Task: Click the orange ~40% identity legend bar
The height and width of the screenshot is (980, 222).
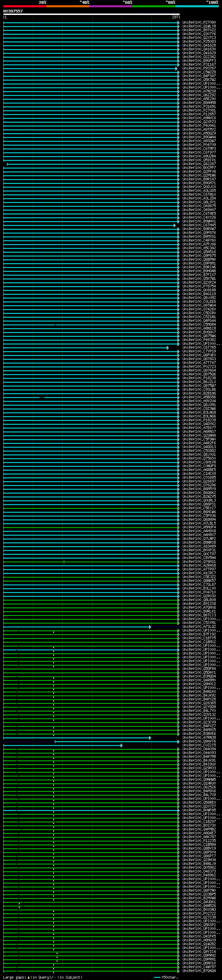Action: [68, 6]
